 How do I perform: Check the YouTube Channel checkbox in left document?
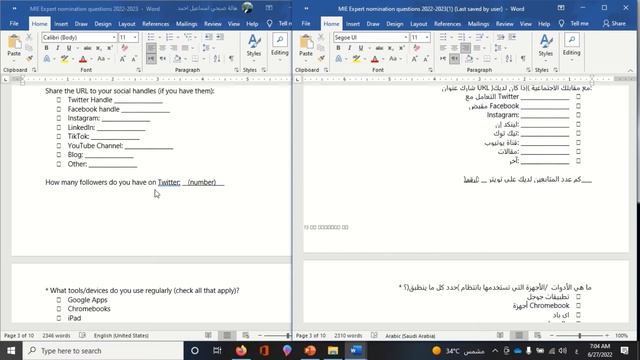tap(59, 146)
